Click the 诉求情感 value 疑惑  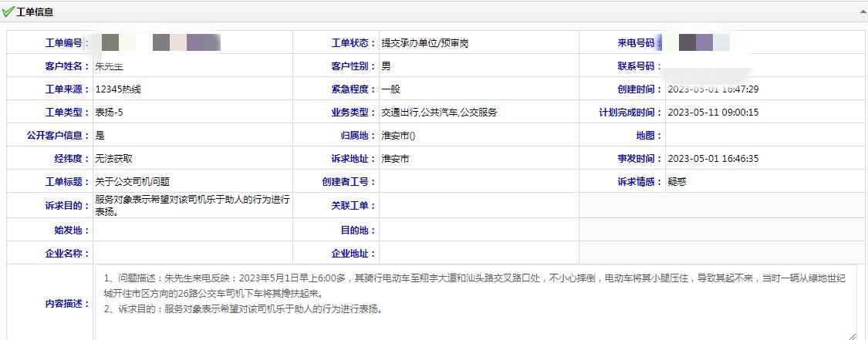coord(677,182)
